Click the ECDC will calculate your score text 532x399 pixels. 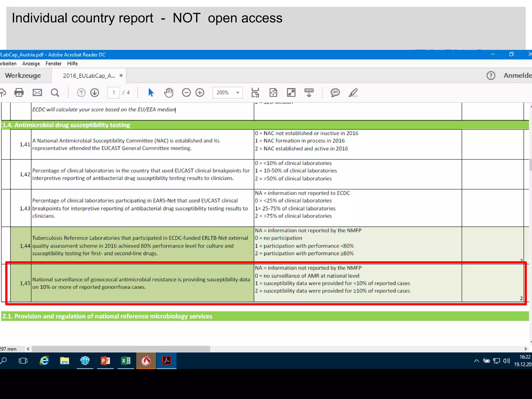pos(104,110)
